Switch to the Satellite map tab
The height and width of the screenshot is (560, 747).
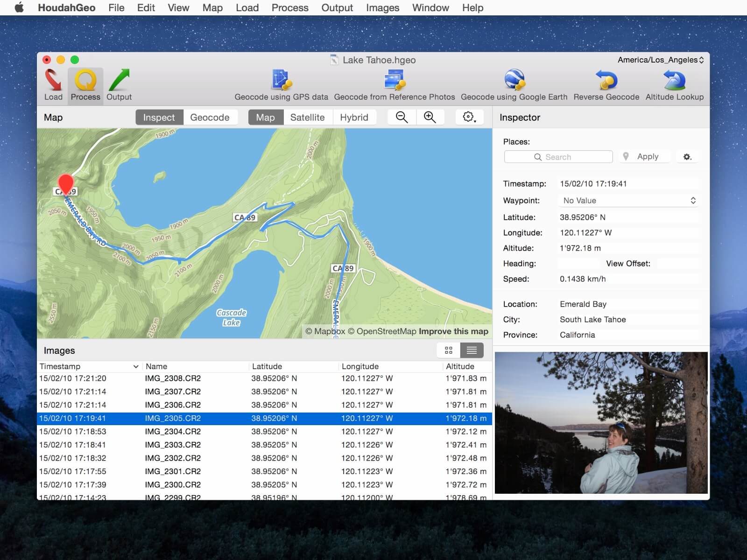tap(308, 117)
